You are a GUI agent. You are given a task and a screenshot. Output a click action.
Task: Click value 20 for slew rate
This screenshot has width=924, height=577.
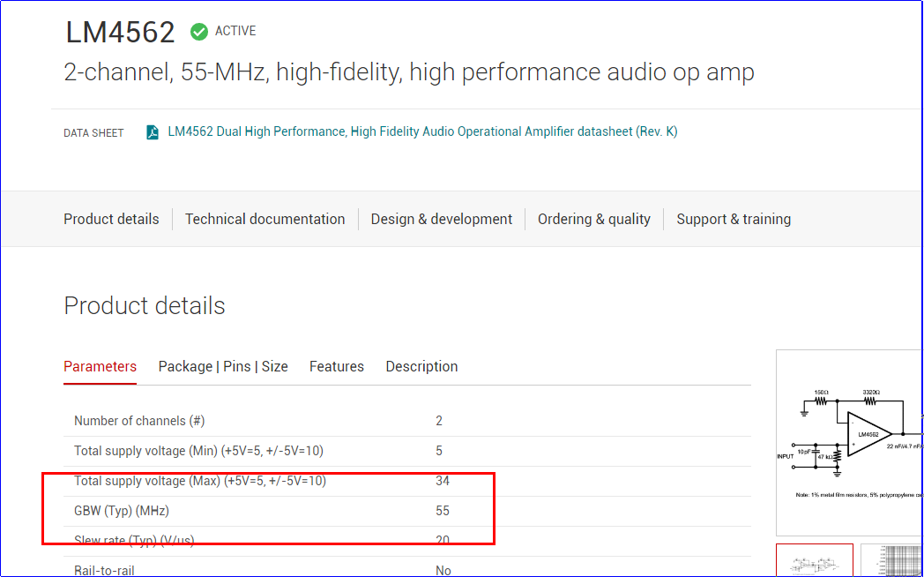pos(443,541)
